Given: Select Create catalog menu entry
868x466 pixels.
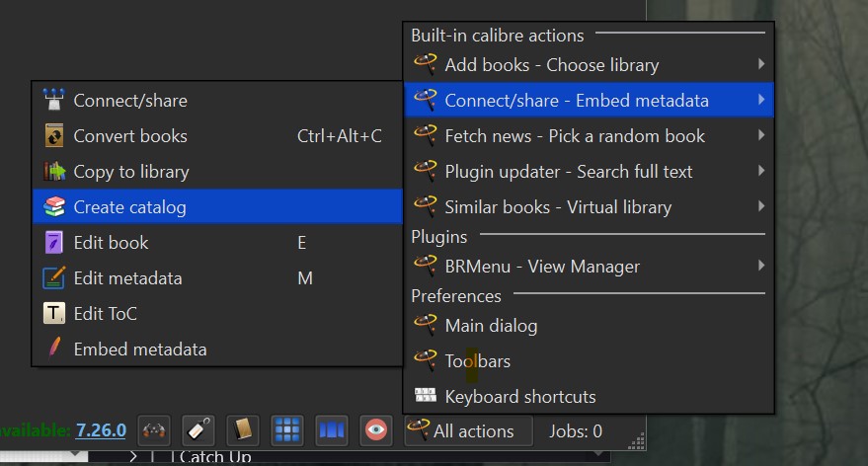Looking at the screenshot, I should [129, 207].
